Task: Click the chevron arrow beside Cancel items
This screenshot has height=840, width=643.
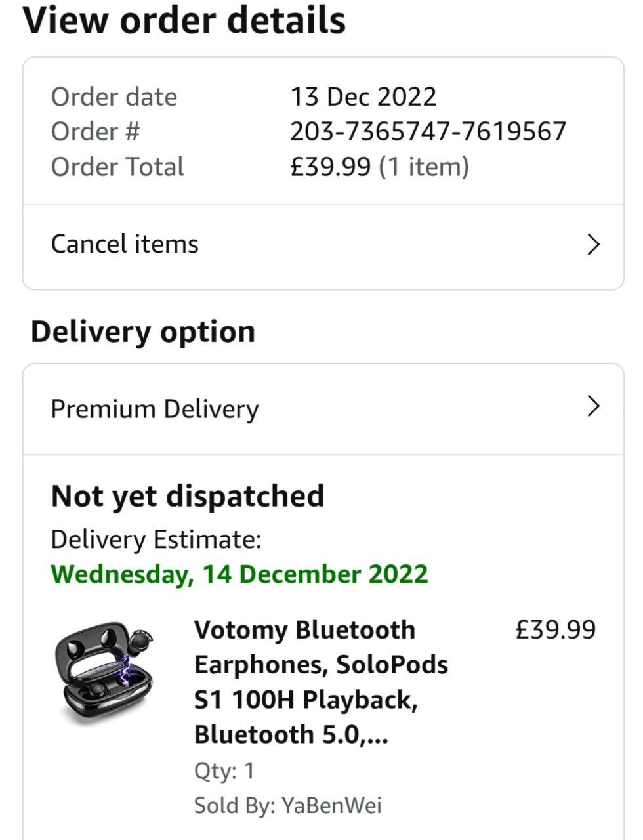Action: 593,245
